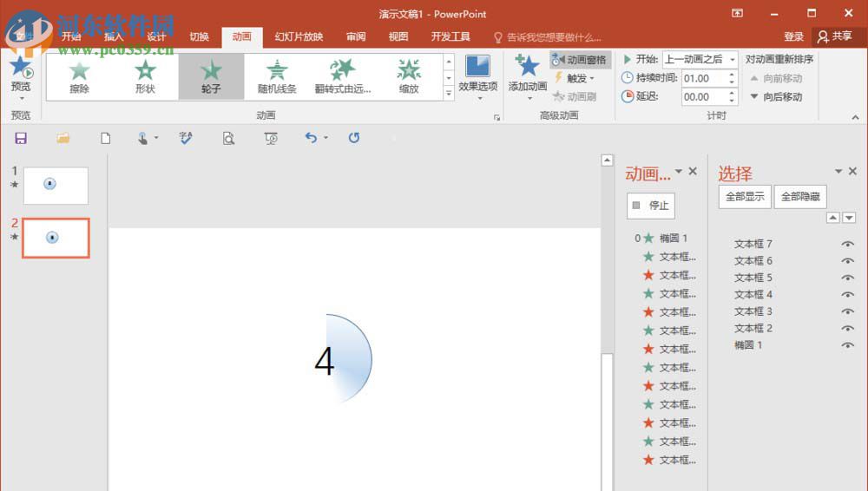The height and width of the screenshot is (491, 868).
Task: Select slide 1 thumbnail
Action: click(56, 185)
